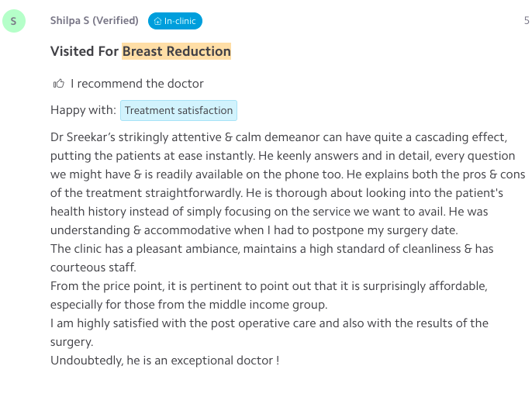Viewport: 532px width, 397px height.
Task: Click the home icon in In-clinic badge
Action: click(x=157, y=21)
